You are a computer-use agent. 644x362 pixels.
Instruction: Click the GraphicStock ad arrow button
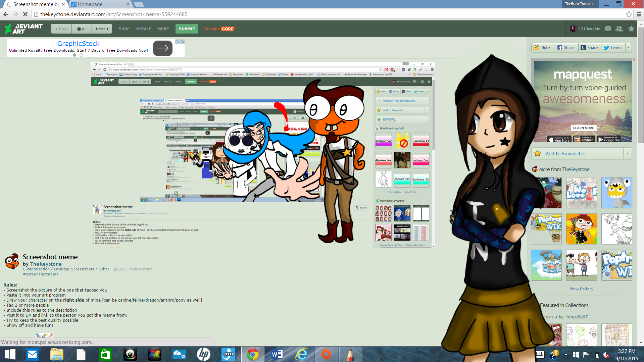(x=163, y=48)
